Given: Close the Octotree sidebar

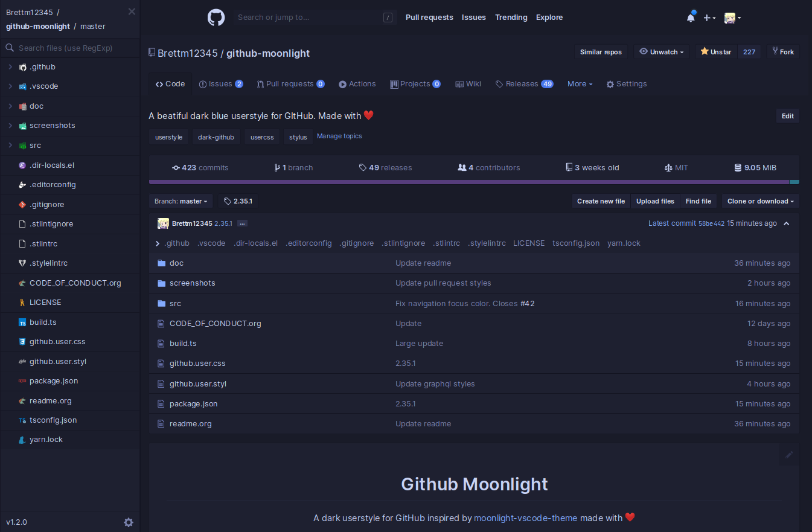Looking at the screenshot, I should point(132,11).
